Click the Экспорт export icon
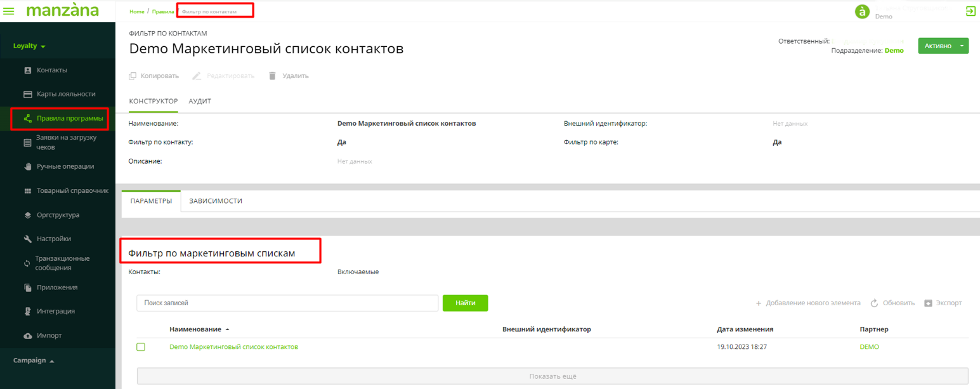980x389 pixels. 929,303
